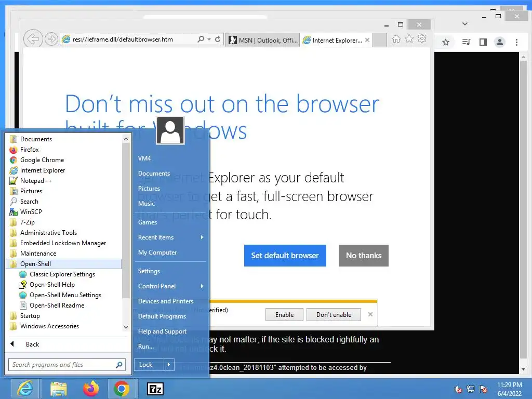Open the Chrome three-dot menu

(516, 42)
